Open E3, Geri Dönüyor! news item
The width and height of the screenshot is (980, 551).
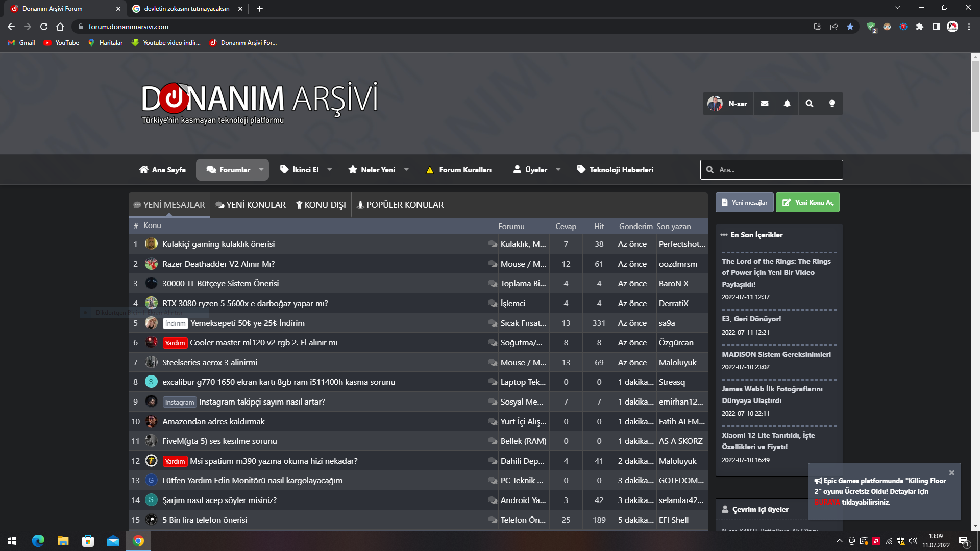click(751, 319)
